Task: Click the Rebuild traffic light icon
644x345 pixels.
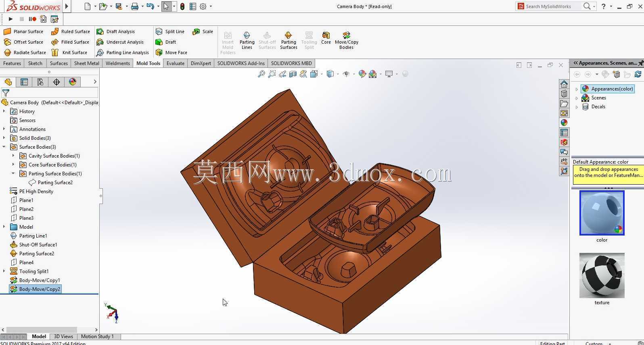Action: coord(182,6)
